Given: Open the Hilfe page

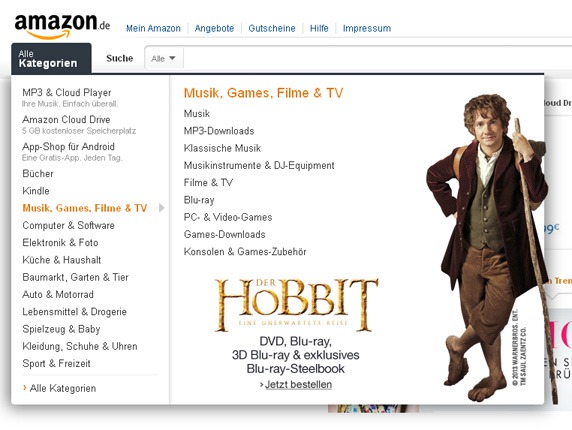Looking at the screenshot, I should click(x=319, y=28).
